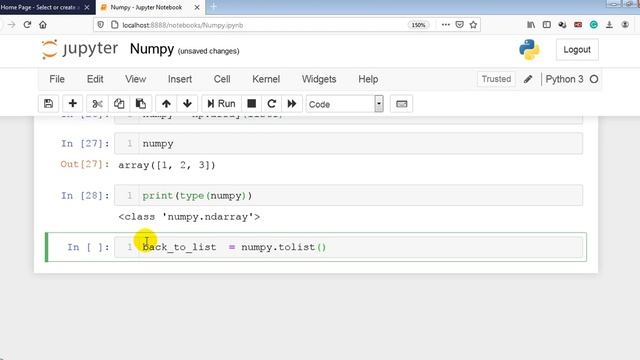The width and height of the screenshot is (640, 360).
Task: Go to the browser home page
Action: tap(43, 24)
